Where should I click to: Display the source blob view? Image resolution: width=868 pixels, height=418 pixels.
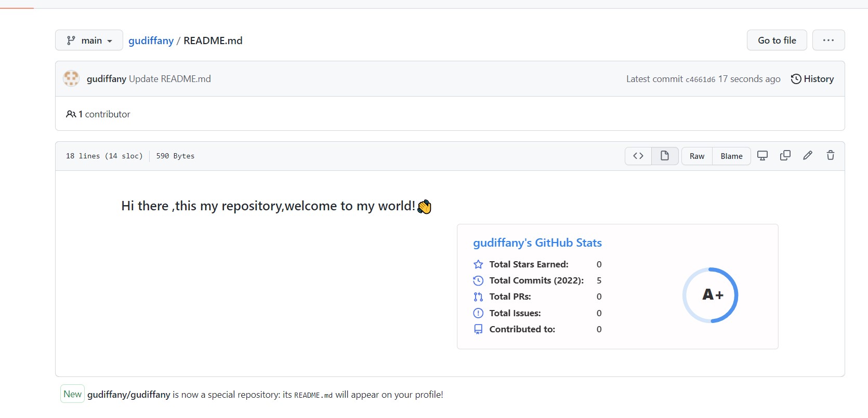pos(638,156)
